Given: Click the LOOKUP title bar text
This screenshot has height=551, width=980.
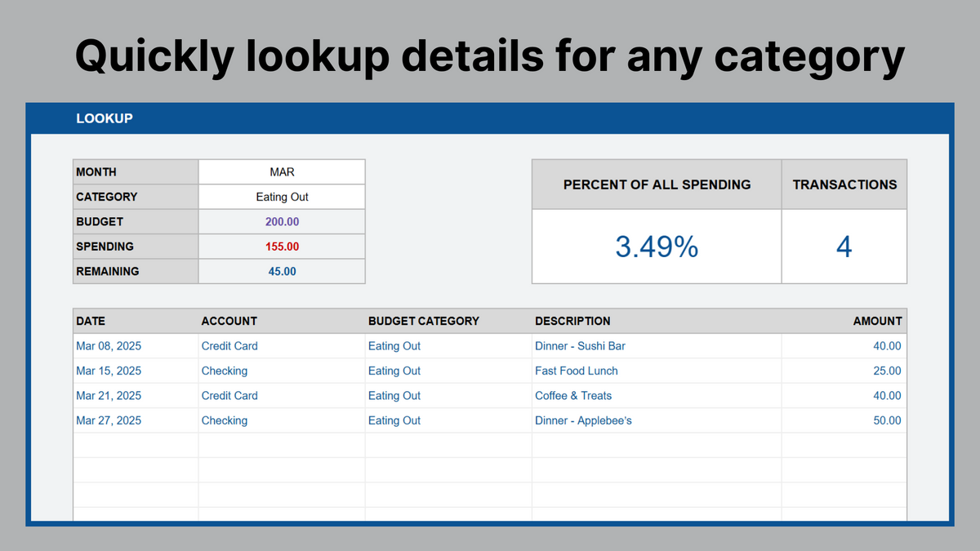Looking at the screenshot, I should pyautogui.click(x=105, y=118).
